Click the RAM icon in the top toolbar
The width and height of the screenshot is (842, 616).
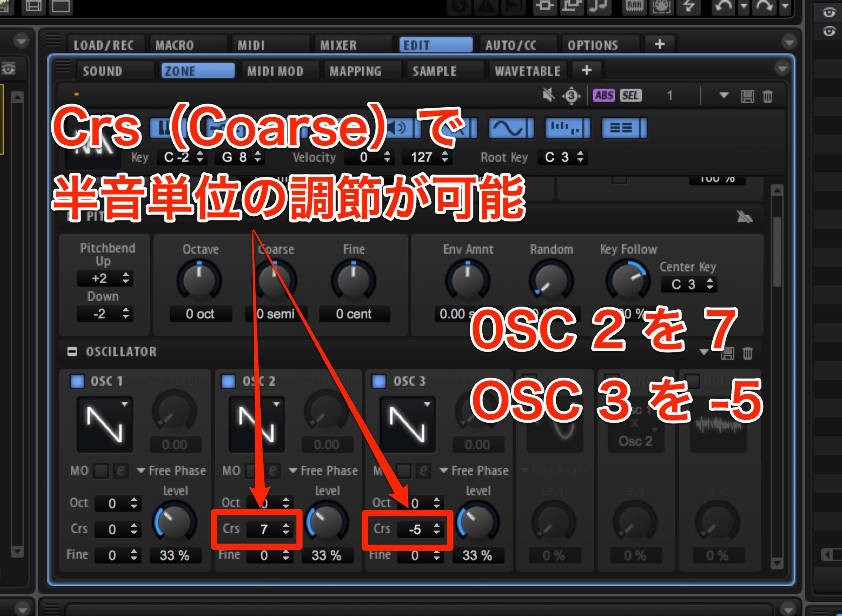[x=634, y=6]
